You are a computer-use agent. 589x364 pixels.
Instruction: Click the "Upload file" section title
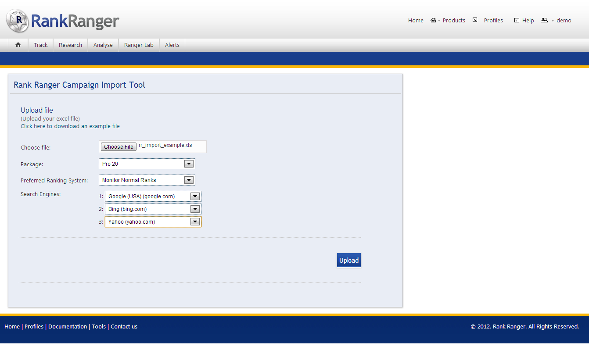click(x=37, y=111)
